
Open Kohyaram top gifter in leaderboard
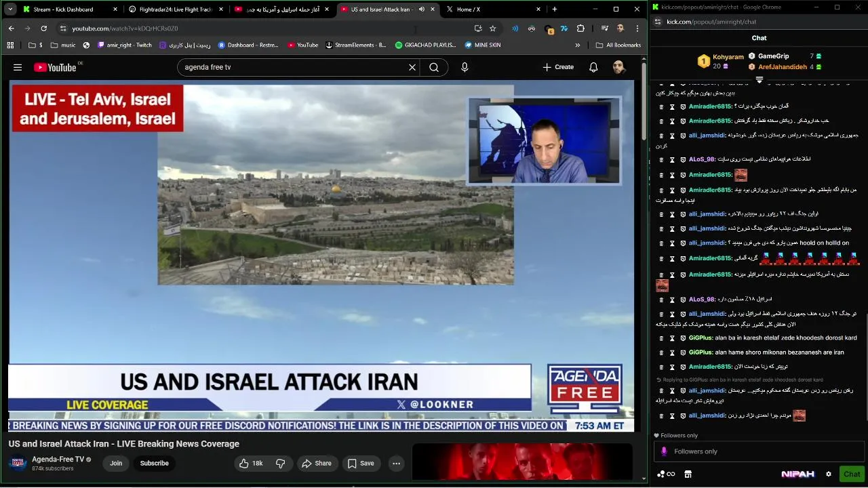click(x=720, y=61)
